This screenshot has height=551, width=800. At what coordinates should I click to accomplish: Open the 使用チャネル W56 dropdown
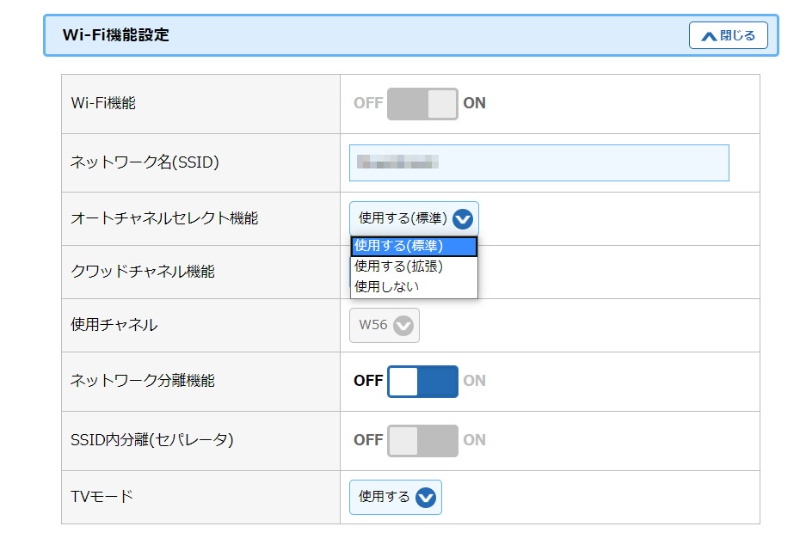(x=384, y=325)
